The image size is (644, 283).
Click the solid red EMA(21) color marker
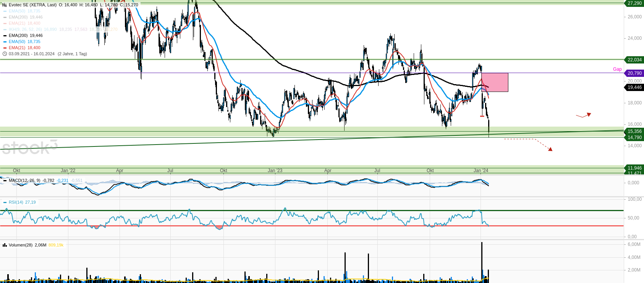(5, 48)
